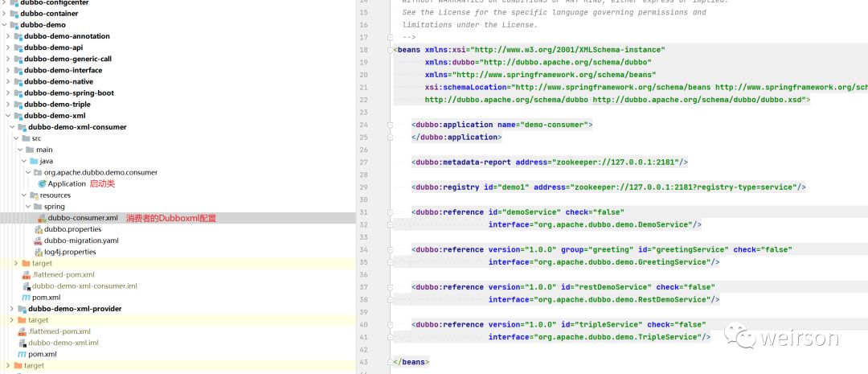The image size is (868, 374).
Task: Select the dubbo-migration.yaml file icon
Action: (38, 240)
